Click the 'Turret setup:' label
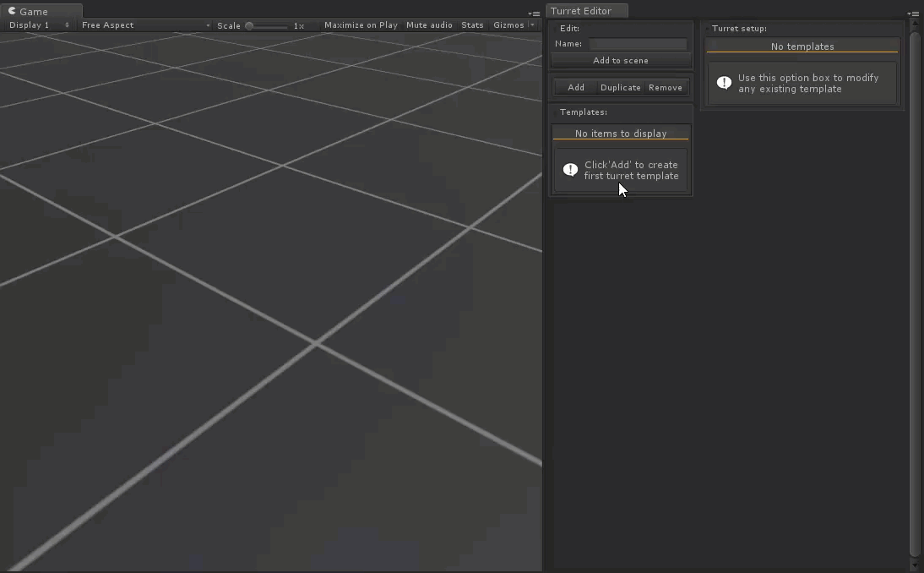 [739, 28]
